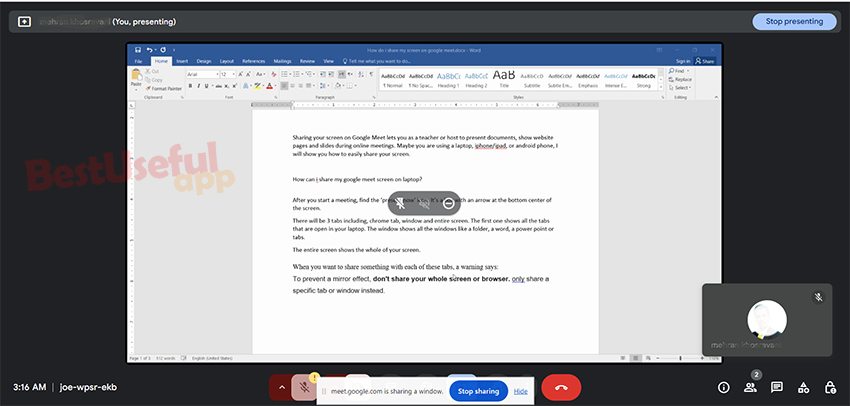Click the Share button in Word
Image resolution: width=850 pixels, height=406 pixels.
[x=705, y=61]
